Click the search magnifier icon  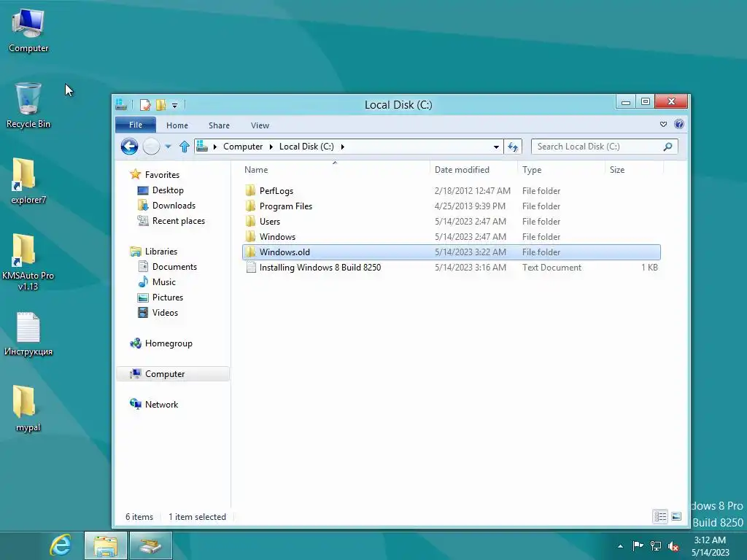point(667,147)
